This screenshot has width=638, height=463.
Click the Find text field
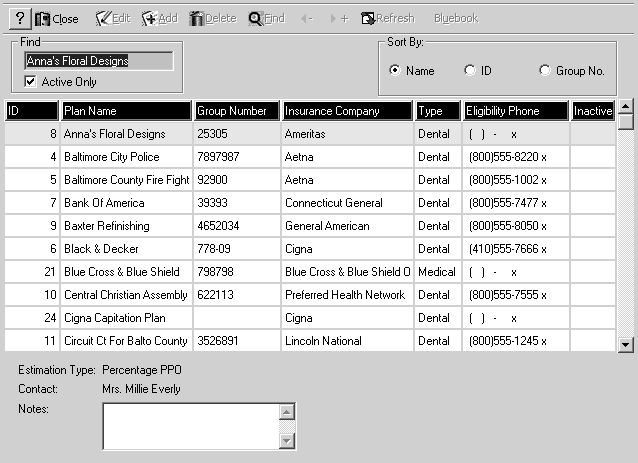[98, 61]
